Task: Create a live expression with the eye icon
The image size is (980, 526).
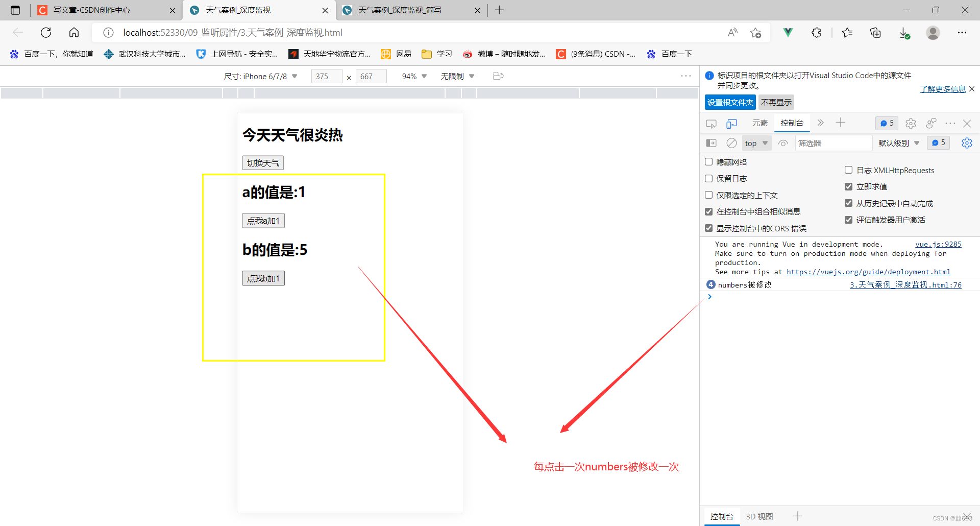Action: 783,143
